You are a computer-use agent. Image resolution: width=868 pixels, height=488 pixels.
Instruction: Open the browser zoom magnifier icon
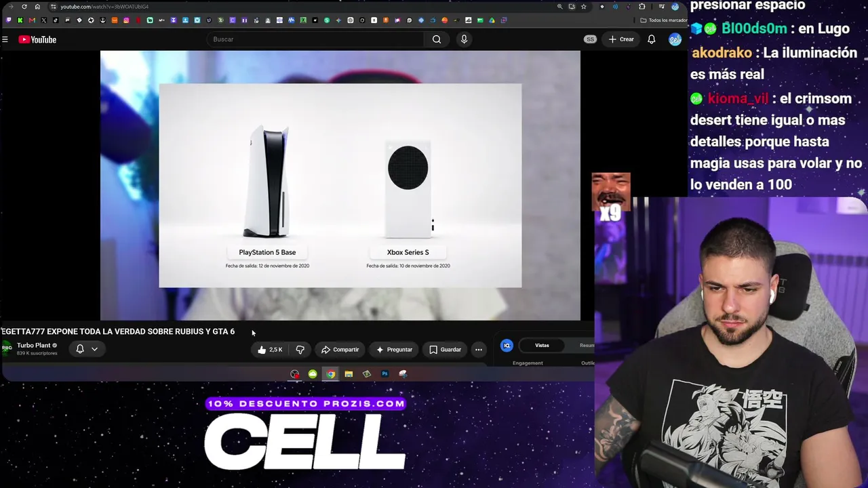(x=559, y=7)
